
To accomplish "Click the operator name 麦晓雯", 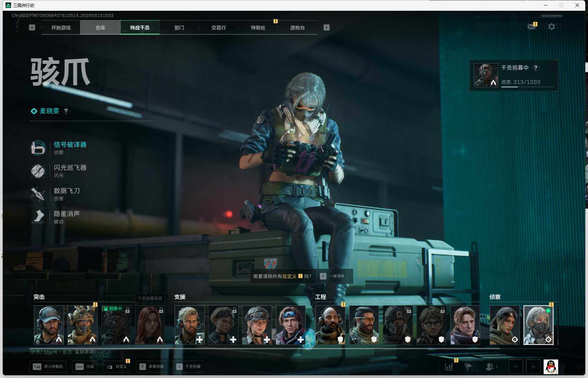I will (x=50, y=111).
